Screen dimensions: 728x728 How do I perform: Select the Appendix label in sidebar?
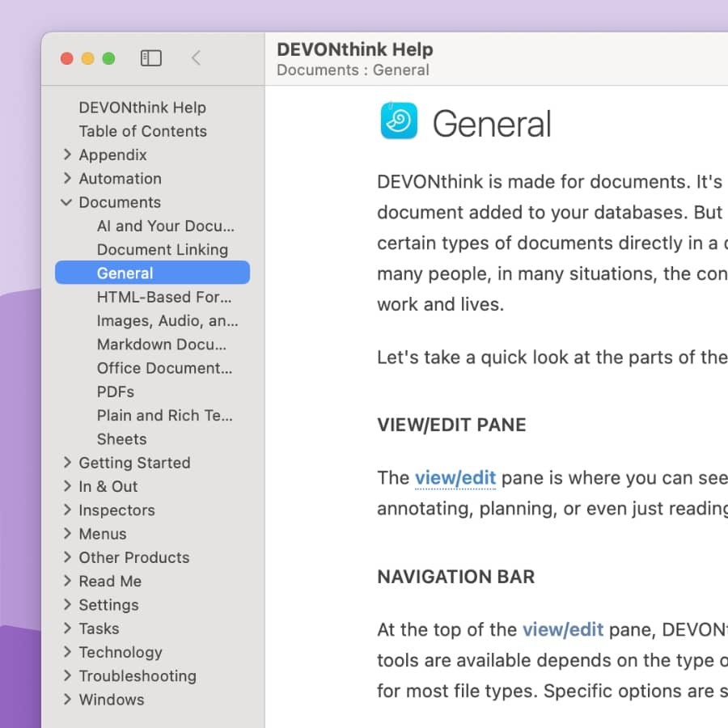pyautogui.click(x=112, y=155)
